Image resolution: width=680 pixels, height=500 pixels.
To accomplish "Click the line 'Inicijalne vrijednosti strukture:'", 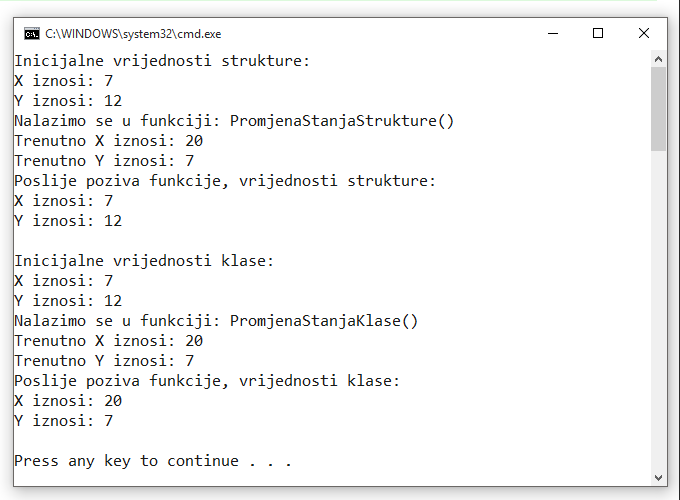I will (x=162, y=61).
